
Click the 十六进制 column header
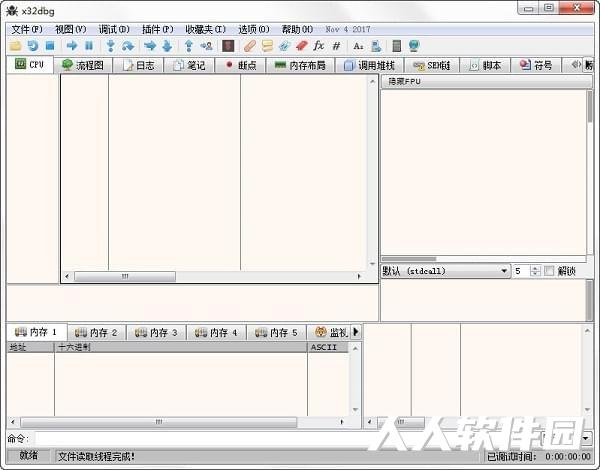(x=181, y=347)
